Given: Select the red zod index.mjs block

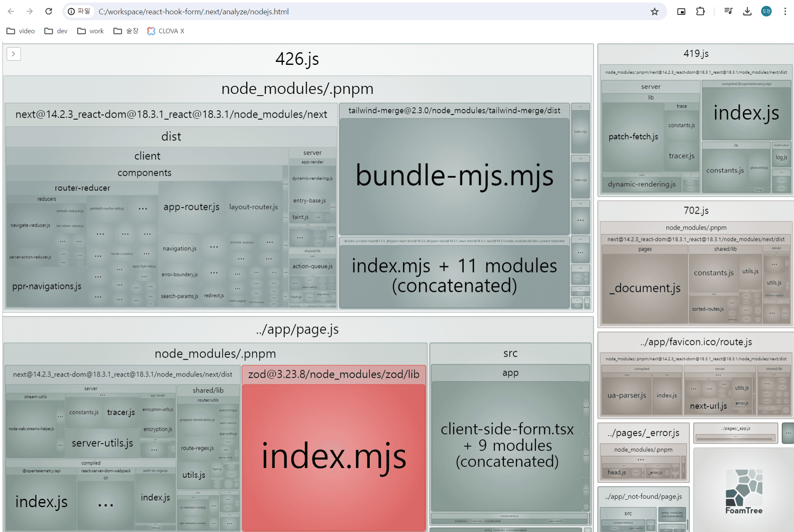Looking at the screenshot, I should click(333, 455).
